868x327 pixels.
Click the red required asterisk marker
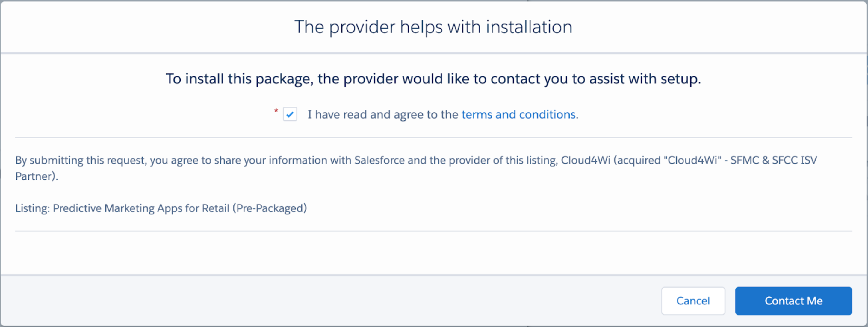click(x=276, y=111)
